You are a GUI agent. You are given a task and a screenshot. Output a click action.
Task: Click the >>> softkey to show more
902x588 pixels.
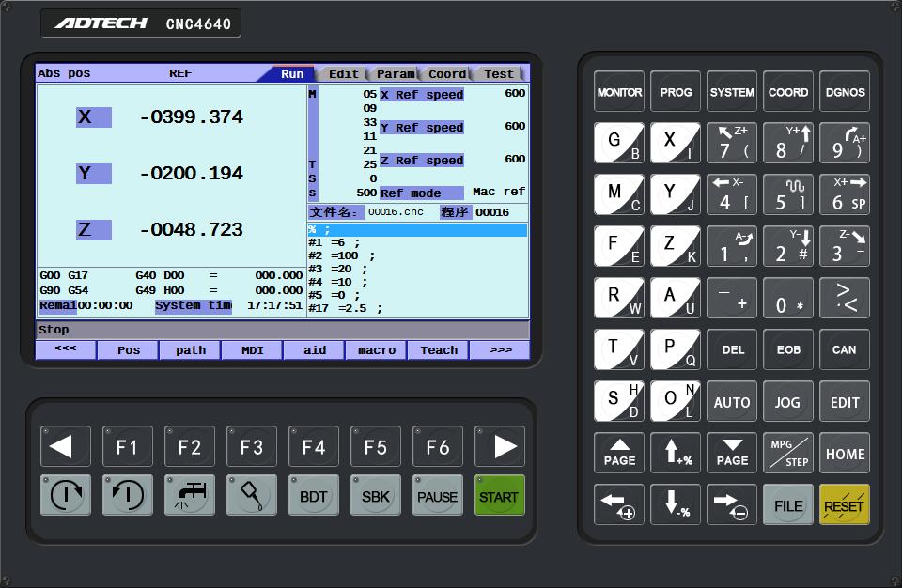tap(500, 349)
